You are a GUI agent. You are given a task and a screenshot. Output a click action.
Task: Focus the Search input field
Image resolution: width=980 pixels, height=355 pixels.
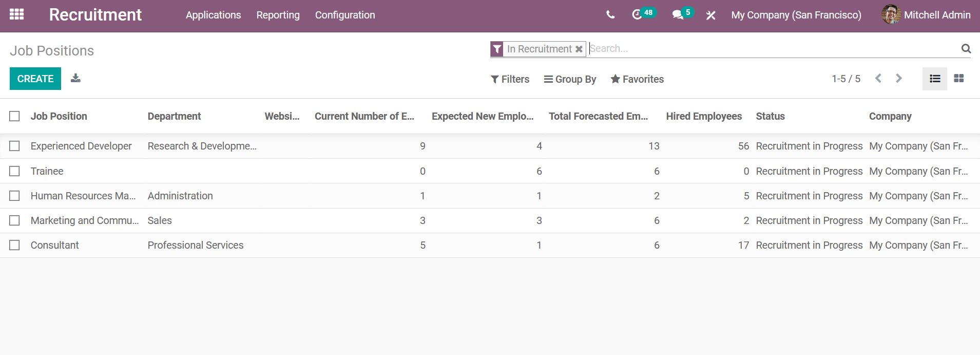point(770,49)
